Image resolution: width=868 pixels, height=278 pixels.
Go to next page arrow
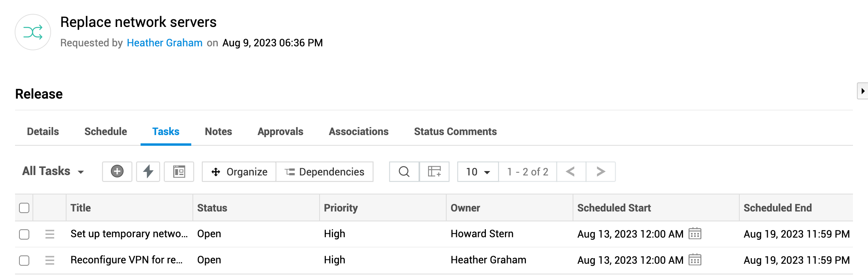(601, 171)
